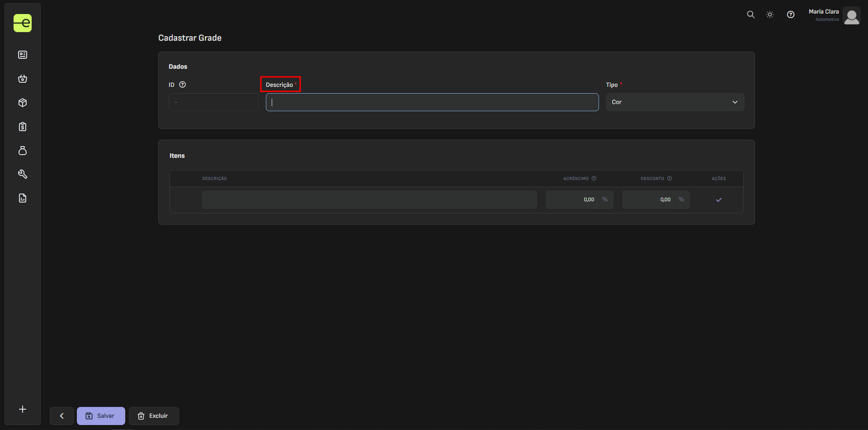This screenshot has height=430, width=868.
Task: Open the reports document sidebar icon
Action: point(23,198)
